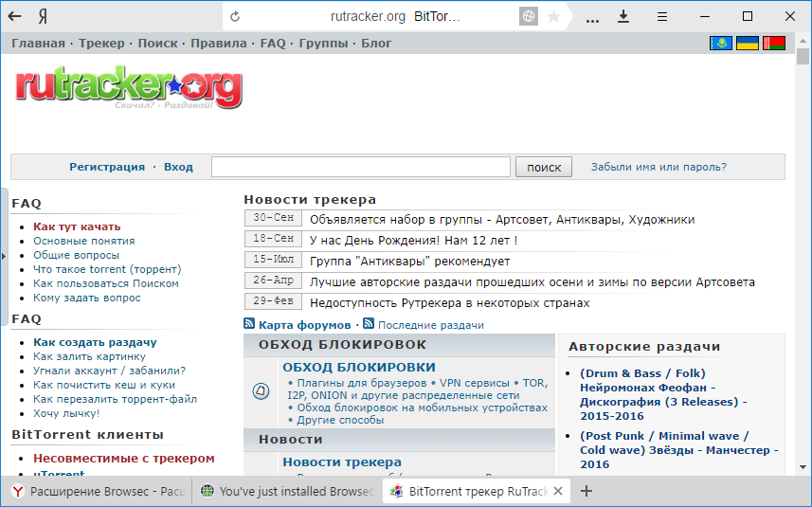Go back using browser back arrow
812x507 pixels.
(x=15, y=16)
